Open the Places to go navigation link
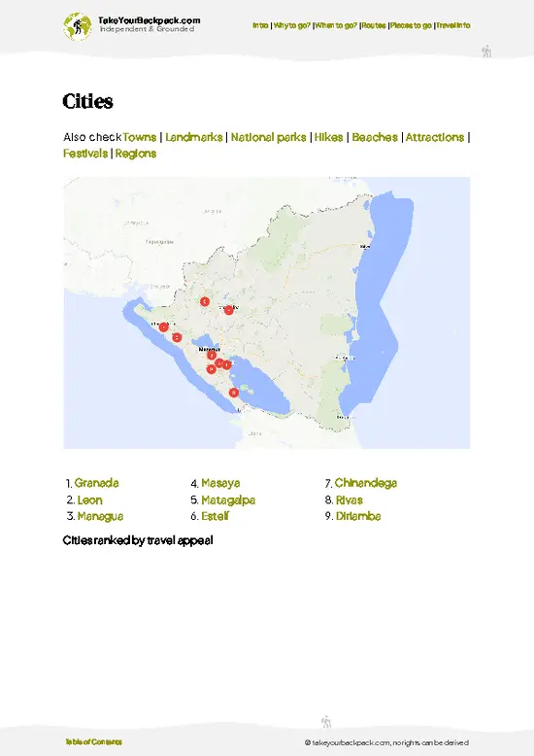The width and height of the screenshot is (534, 756). pos(411,25)
